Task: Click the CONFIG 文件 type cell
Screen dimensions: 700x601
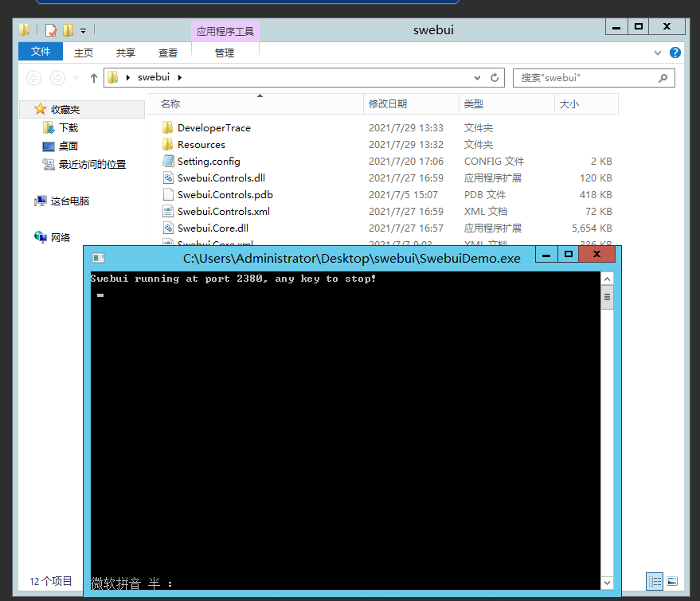Action: click(495, 161)
